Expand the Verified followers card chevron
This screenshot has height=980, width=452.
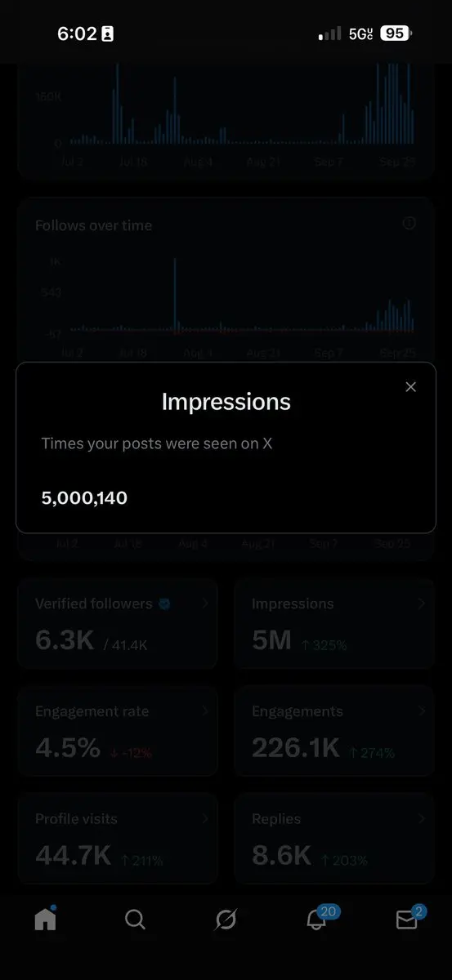pos(205,604)
